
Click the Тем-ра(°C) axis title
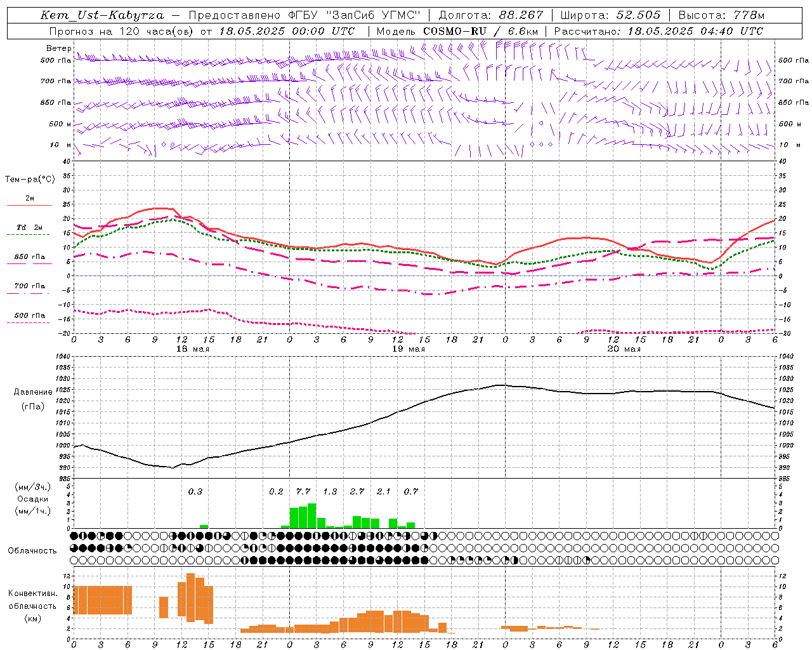(30, 180)
